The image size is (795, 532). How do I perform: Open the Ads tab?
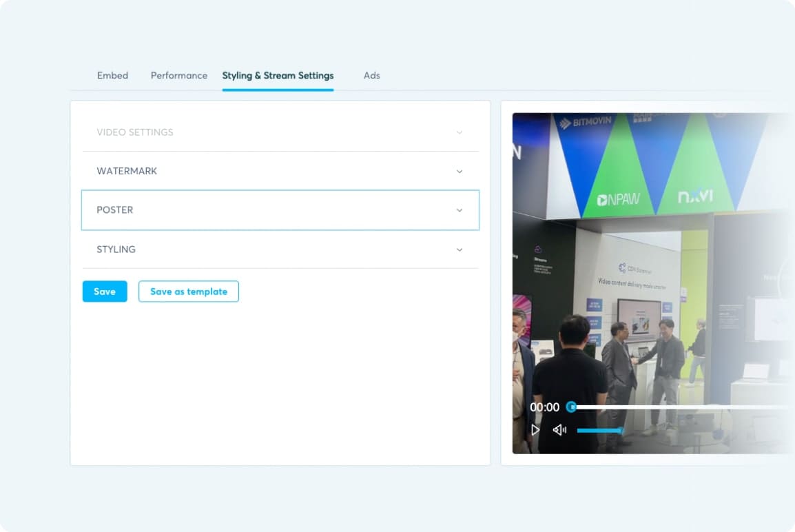click(371, 76)
